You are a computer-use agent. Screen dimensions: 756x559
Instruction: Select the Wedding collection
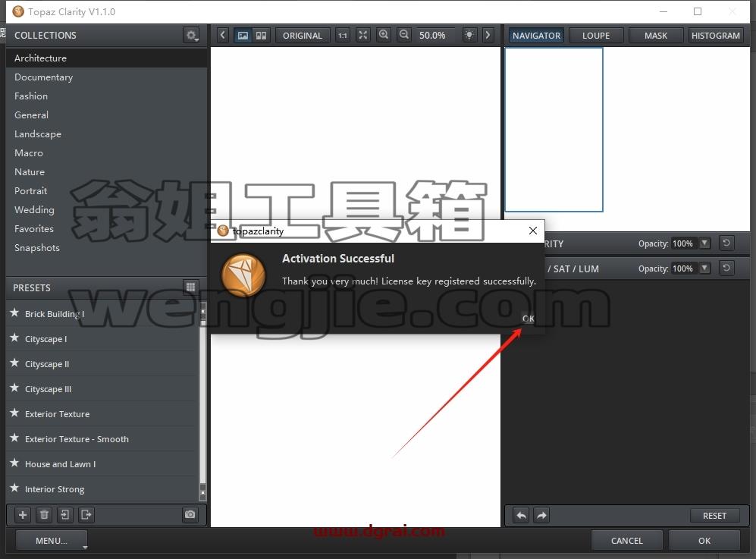tap(107, 210)
